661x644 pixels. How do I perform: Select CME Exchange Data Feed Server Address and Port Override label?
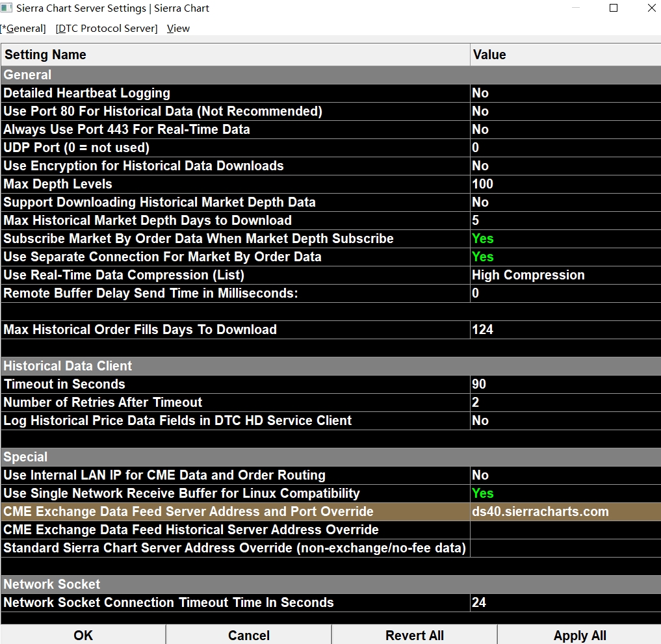(188, 511)
